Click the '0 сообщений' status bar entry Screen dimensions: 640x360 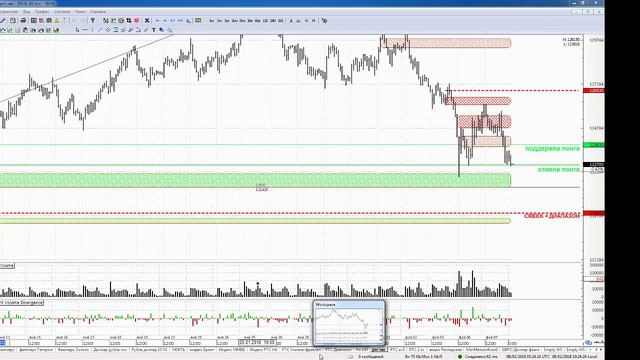(x=371, y=357)
